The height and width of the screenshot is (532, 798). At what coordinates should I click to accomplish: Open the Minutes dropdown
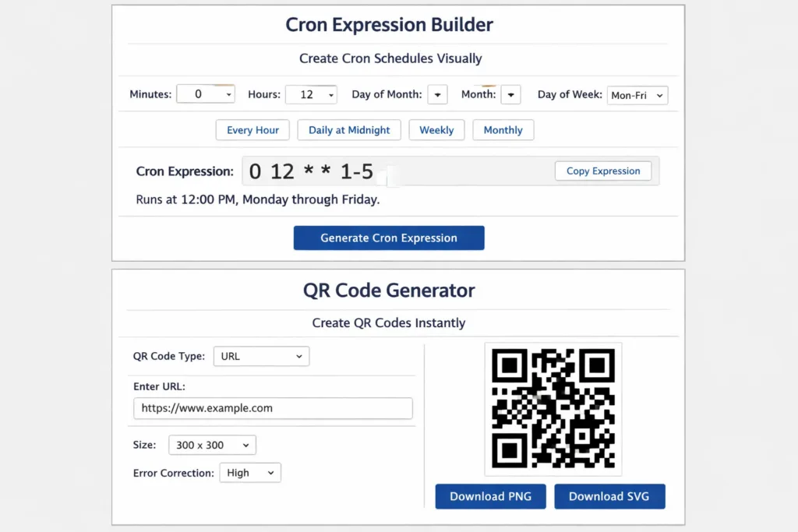pos(206,94)
